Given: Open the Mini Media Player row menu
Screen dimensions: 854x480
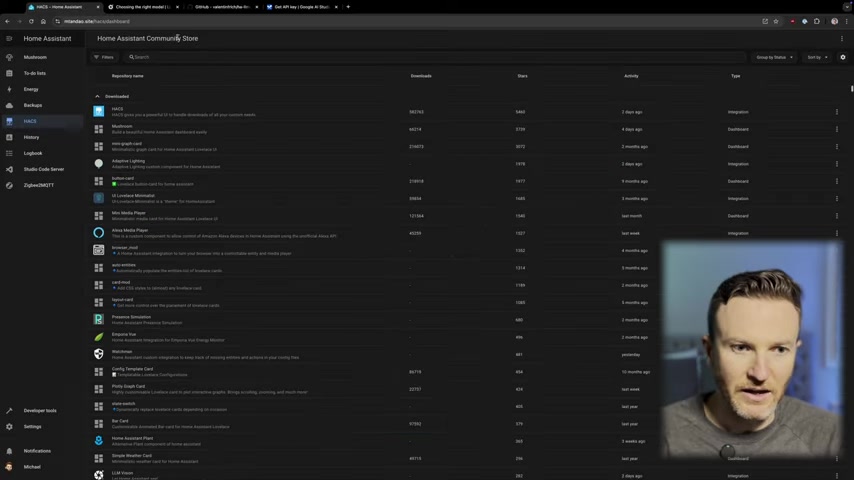Looking at the screenshot, I should click(837, 216).
